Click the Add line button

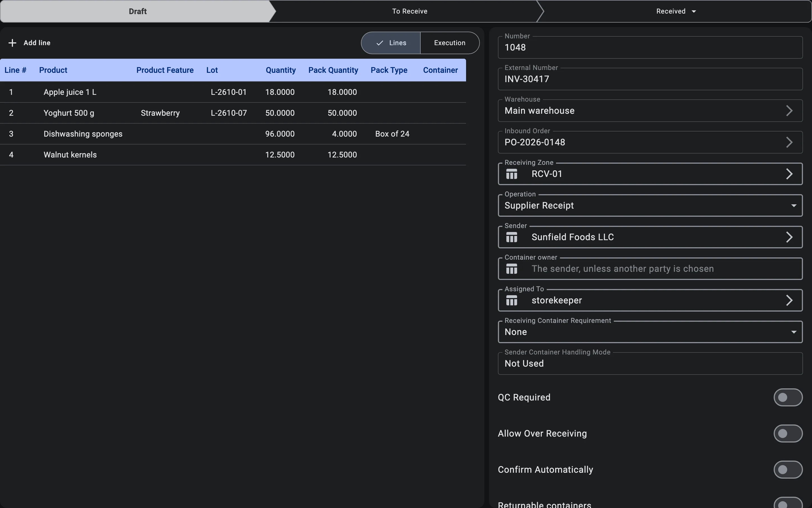pyautogui.click(x=30, y=43)
